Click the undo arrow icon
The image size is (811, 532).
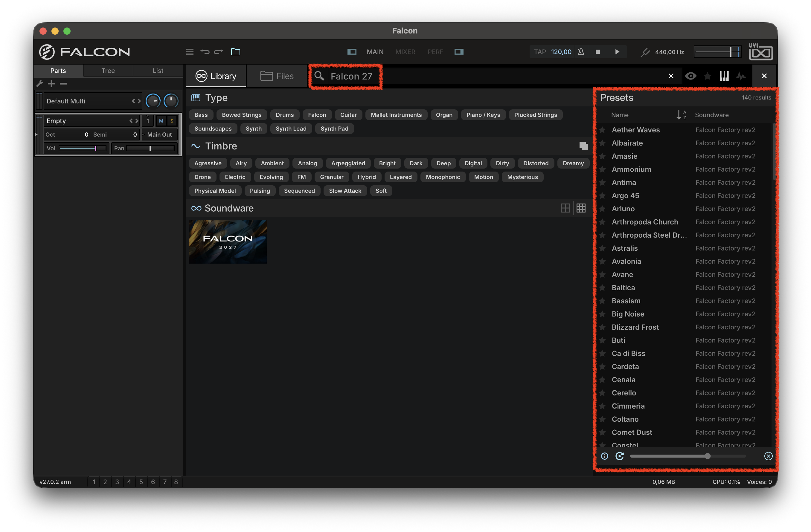pos(205,52)
